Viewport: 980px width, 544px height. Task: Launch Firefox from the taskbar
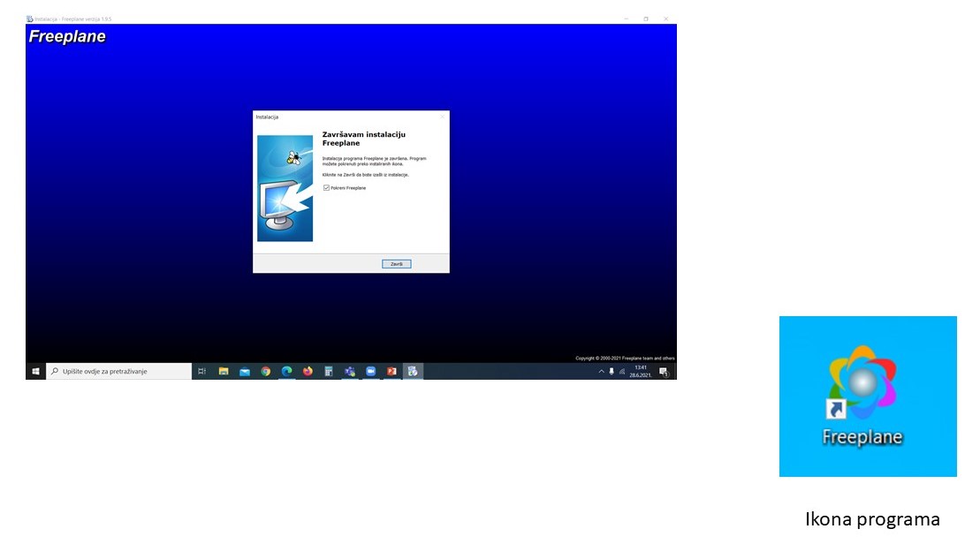(x=308, y=371)
